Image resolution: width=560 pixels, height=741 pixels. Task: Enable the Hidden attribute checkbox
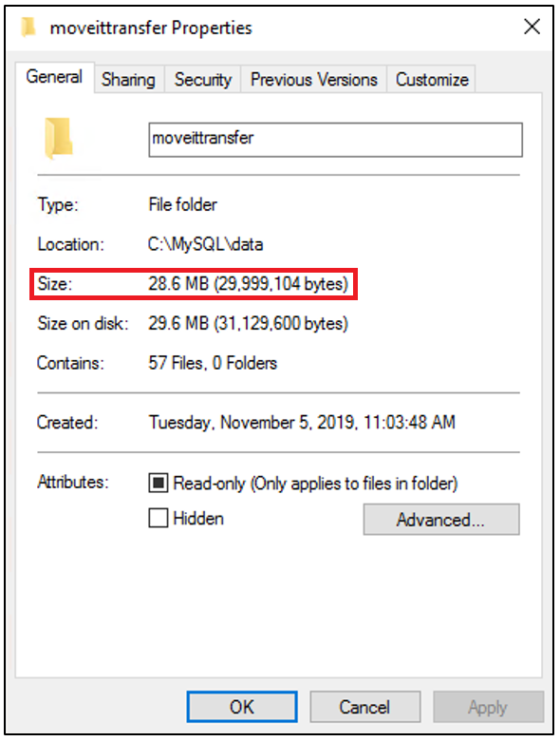pyautogui.click(x=159, y=518)
